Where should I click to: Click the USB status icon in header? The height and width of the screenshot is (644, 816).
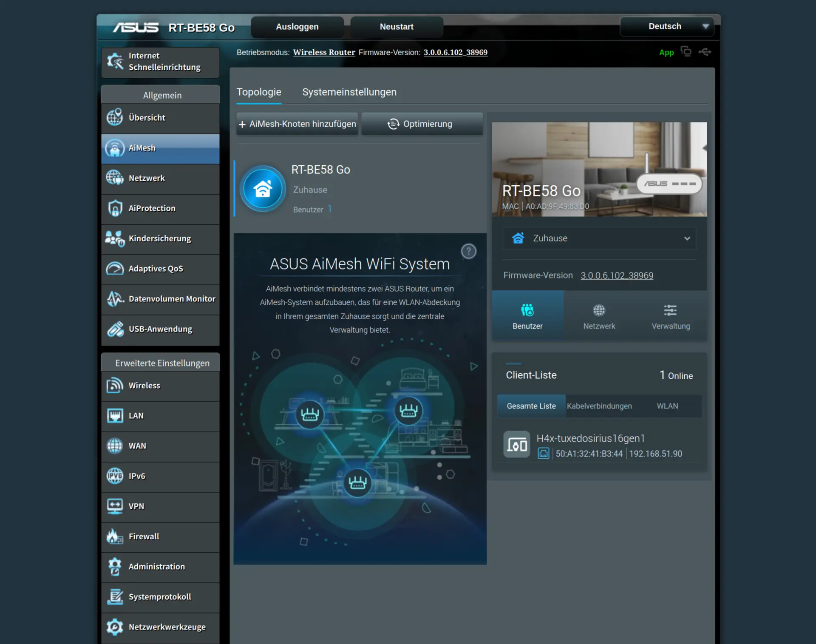(x=705, y=52)
